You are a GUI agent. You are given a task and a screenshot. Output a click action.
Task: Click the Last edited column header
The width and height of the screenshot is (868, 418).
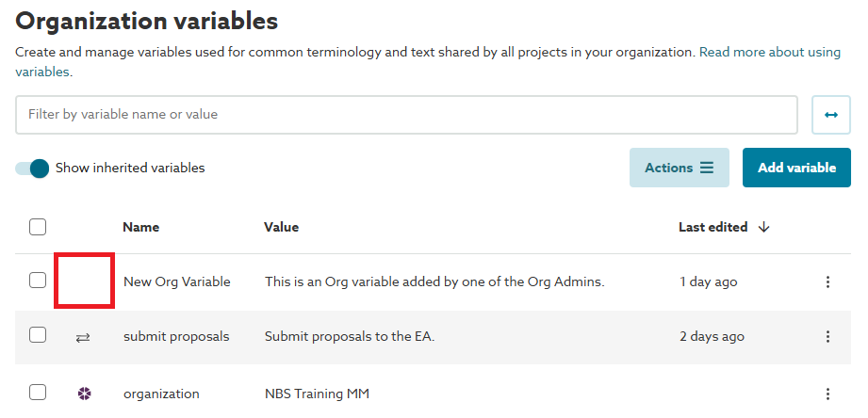point(712,227)
